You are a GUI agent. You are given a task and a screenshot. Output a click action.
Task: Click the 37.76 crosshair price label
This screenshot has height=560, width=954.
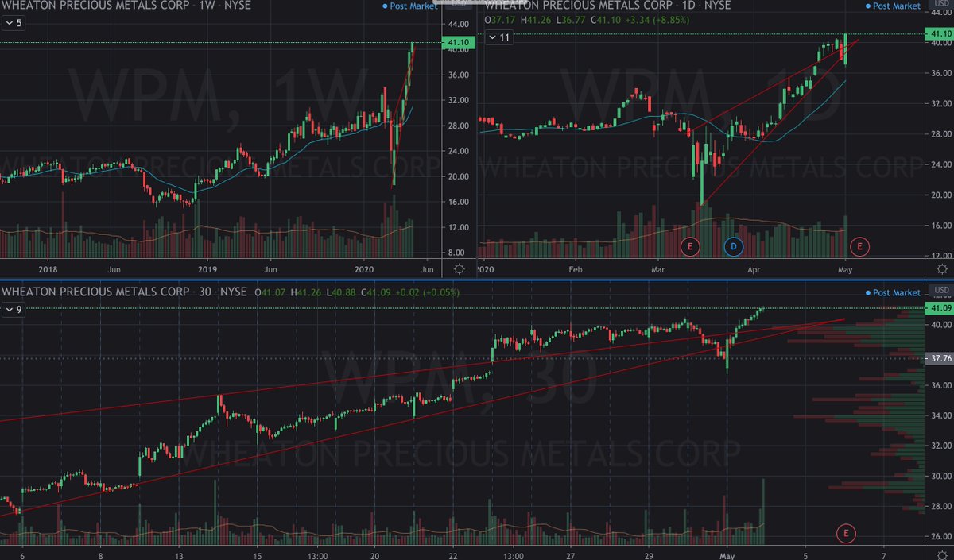(x=939, y=358)
